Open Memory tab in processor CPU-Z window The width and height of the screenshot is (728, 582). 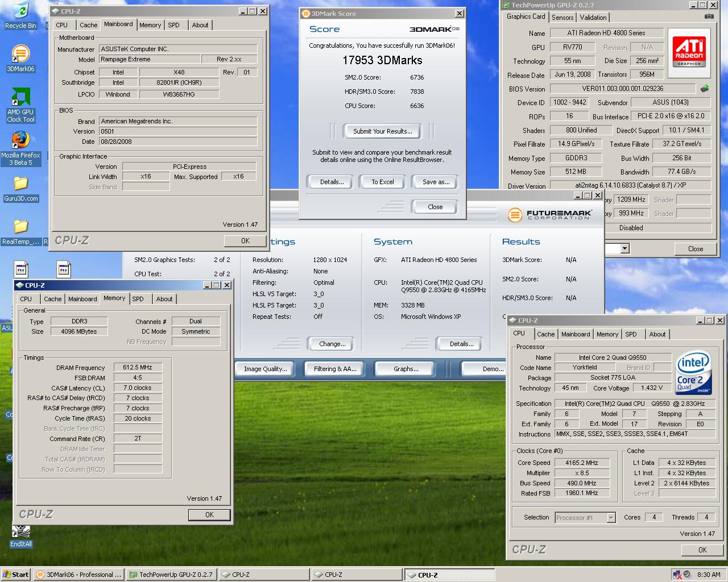click(607, 334)
